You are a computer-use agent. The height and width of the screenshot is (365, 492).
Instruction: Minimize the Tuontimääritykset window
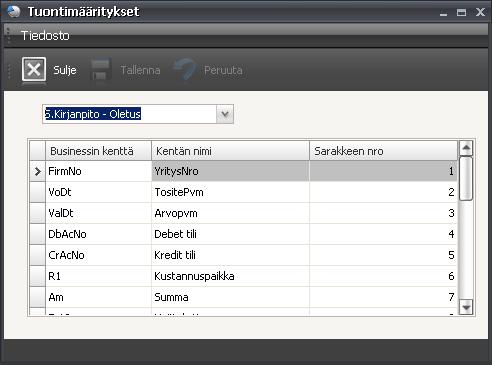click(443, 13)
